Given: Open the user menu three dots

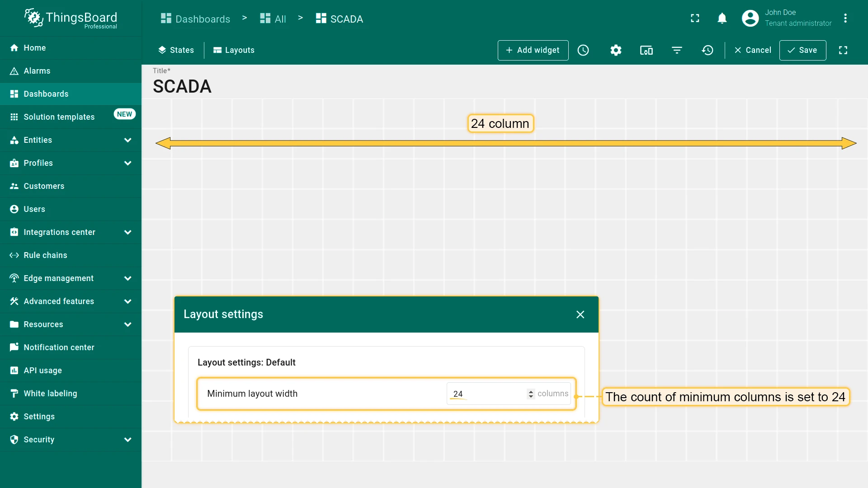Looking at the screenshot, I should [x=845, y=18].
